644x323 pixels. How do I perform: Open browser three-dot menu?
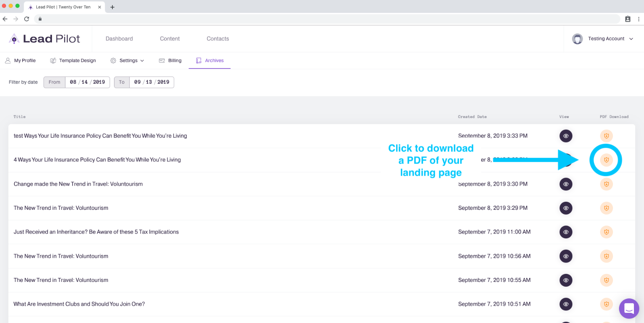[x=639, y=19]
